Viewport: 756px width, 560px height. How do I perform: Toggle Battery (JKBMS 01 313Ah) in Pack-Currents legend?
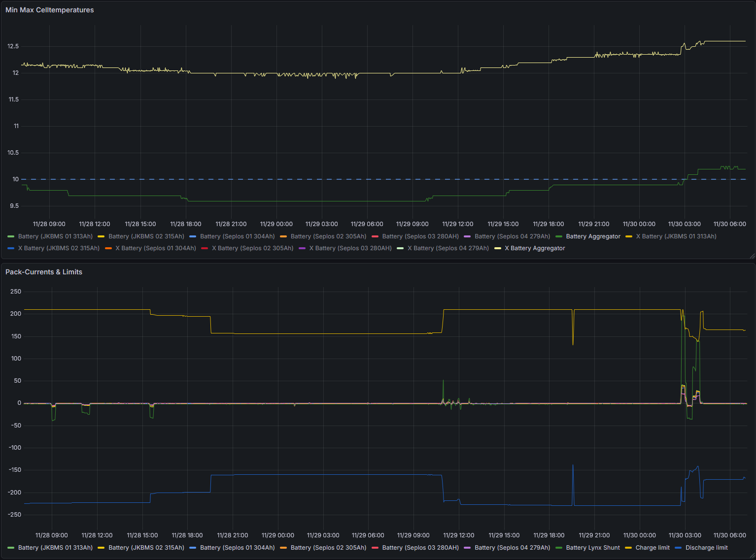pyautogui.click(x=55, y=548)
